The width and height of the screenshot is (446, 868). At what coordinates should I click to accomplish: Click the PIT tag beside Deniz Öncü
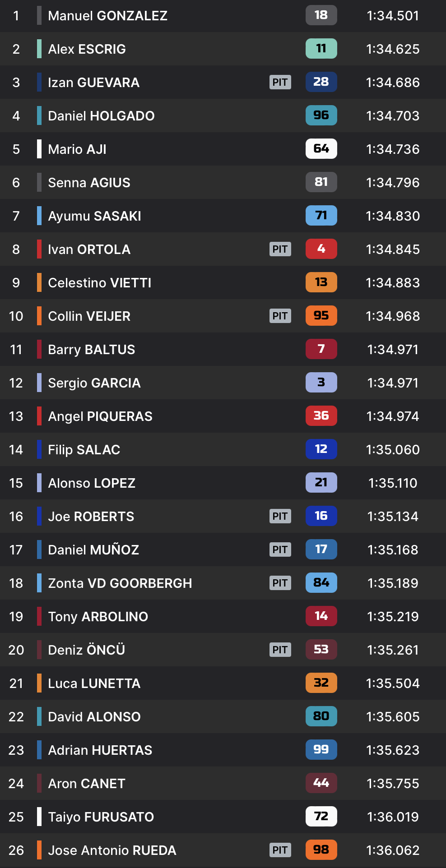tap(280, 650)
